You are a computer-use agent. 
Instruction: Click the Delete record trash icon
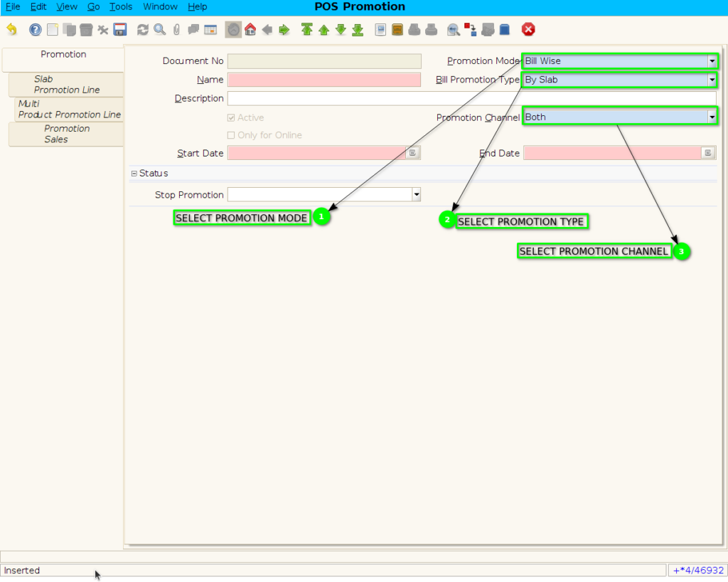click(x=86, y=30)
